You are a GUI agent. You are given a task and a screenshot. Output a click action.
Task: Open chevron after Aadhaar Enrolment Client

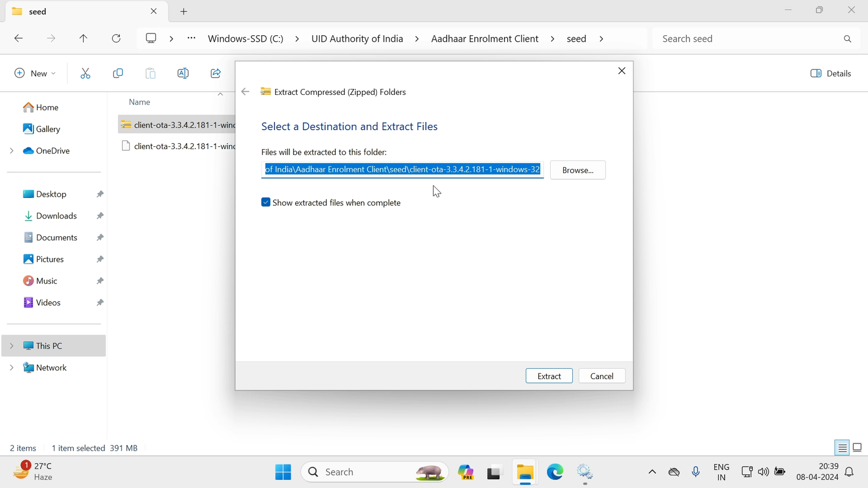point(553,39)
